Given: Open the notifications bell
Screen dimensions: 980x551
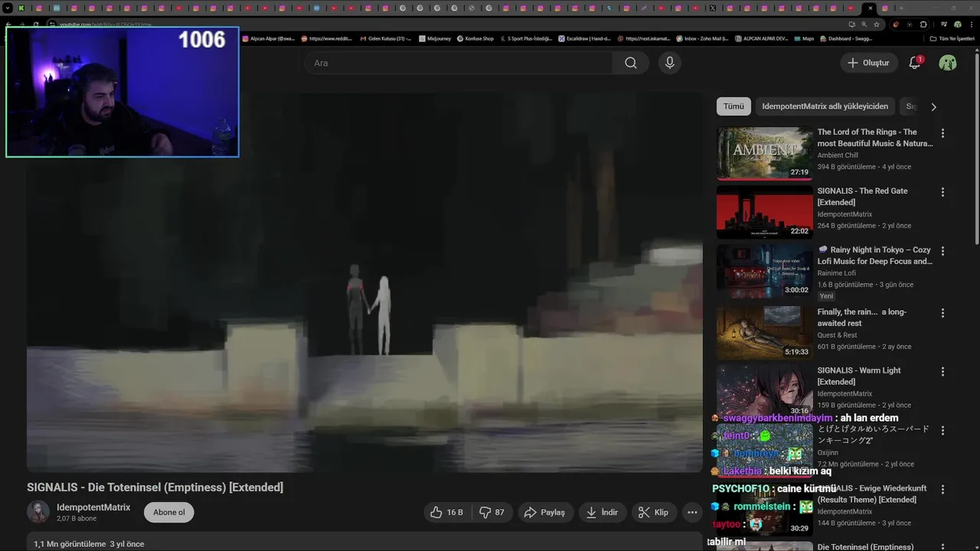Looking at the screenshot, I should point(914,63).
